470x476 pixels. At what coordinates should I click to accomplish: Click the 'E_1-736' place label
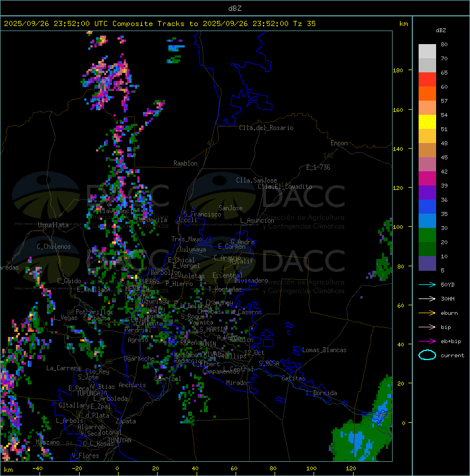click(318, 167)
